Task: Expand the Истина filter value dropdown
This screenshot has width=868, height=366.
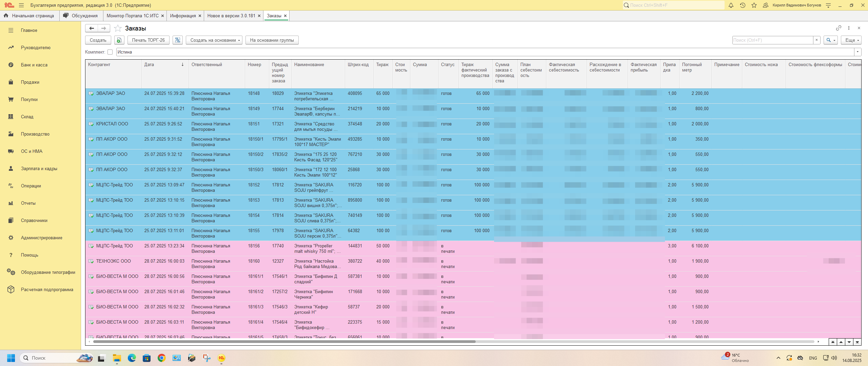Action: pos(857,52)
